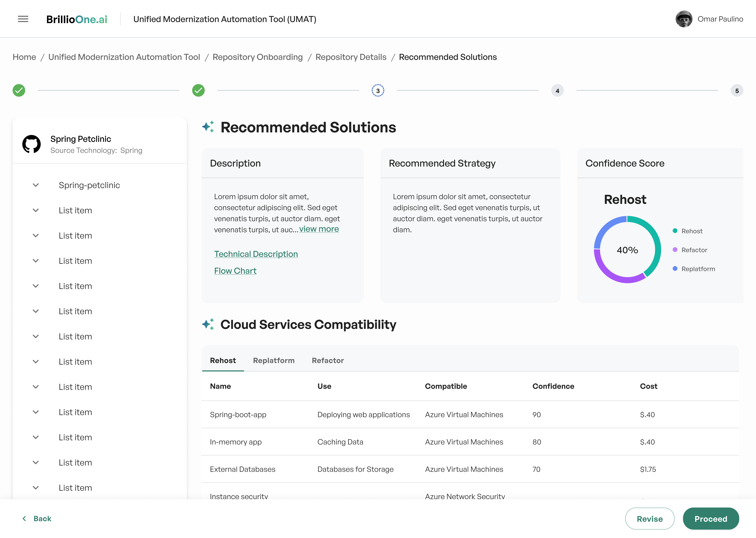Switch to the Replatform tab
Screen dimensions: 756x538
pyautogui.click(x=274, y=360)
